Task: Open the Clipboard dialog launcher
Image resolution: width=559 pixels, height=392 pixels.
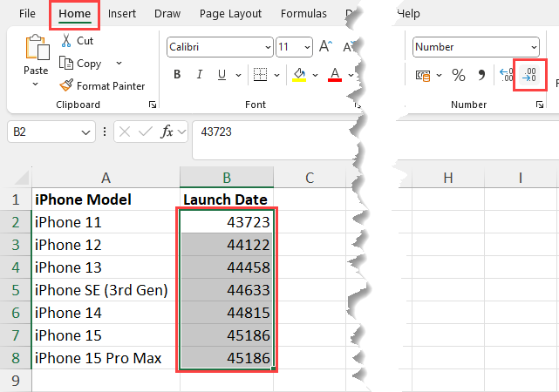Action: click(153, 105)
